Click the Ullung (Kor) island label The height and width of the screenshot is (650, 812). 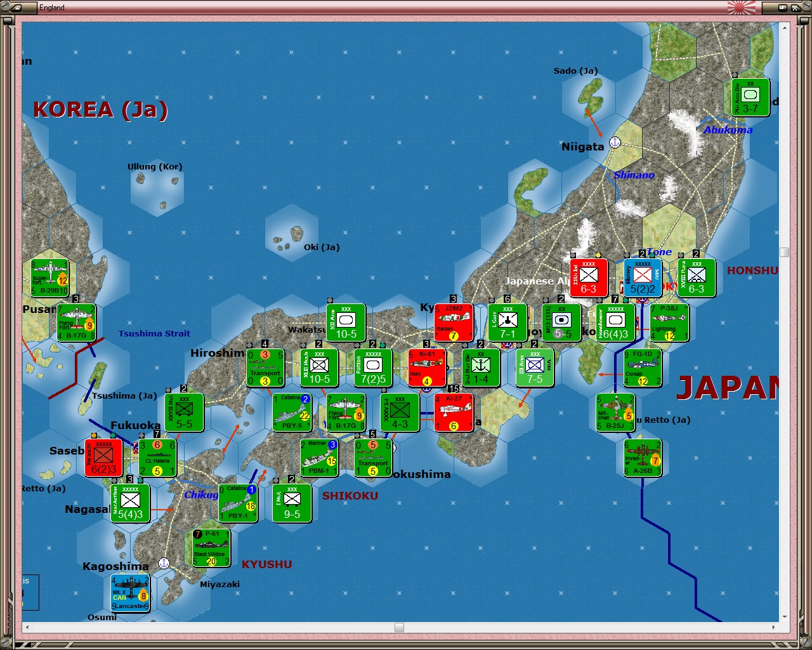(x=155, y=166)
